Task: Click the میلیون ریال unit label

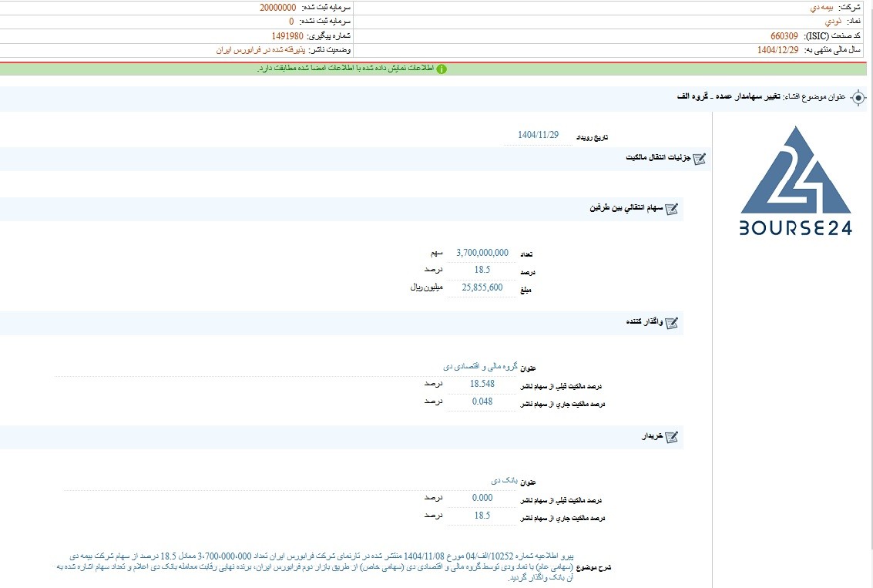Action: (426, 288)
